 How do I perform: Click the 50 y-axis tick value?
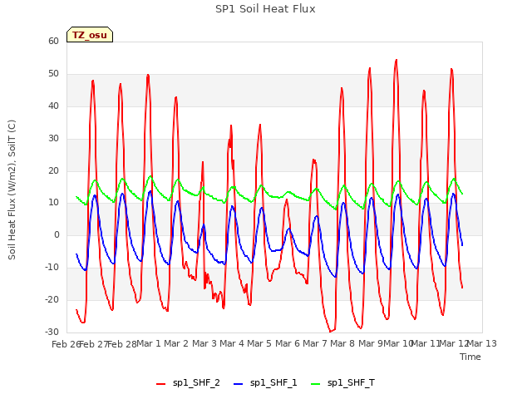pos(53,74)
